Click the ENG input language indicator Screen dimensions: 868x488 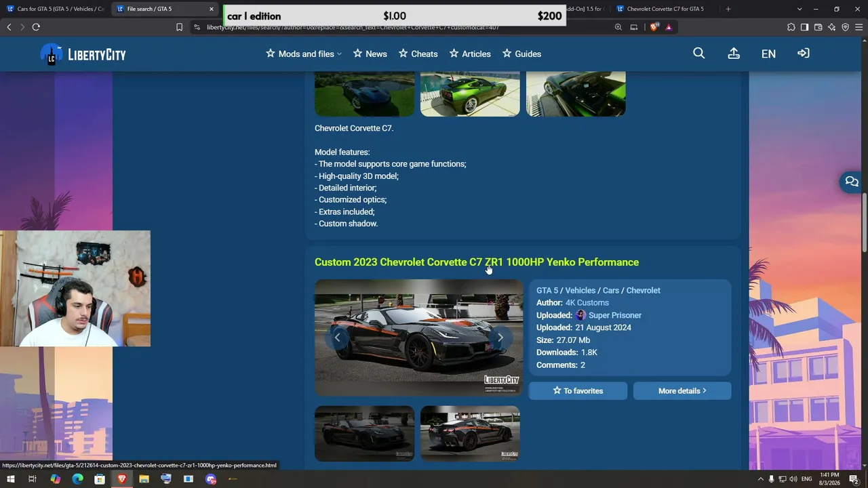point(807,479)
